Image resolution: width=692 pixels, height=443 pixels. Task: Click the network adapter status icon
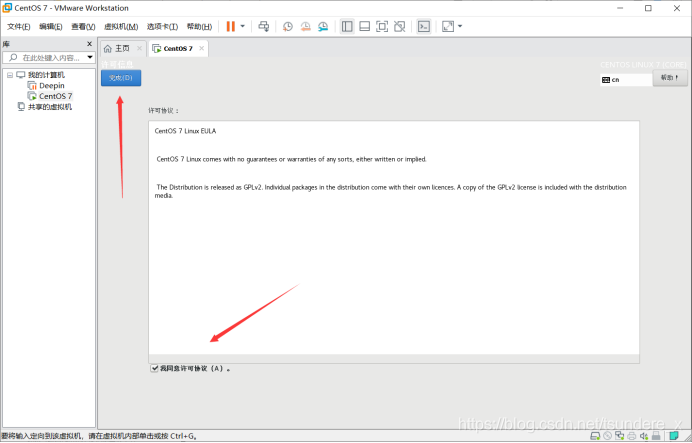tap(620, 436)
